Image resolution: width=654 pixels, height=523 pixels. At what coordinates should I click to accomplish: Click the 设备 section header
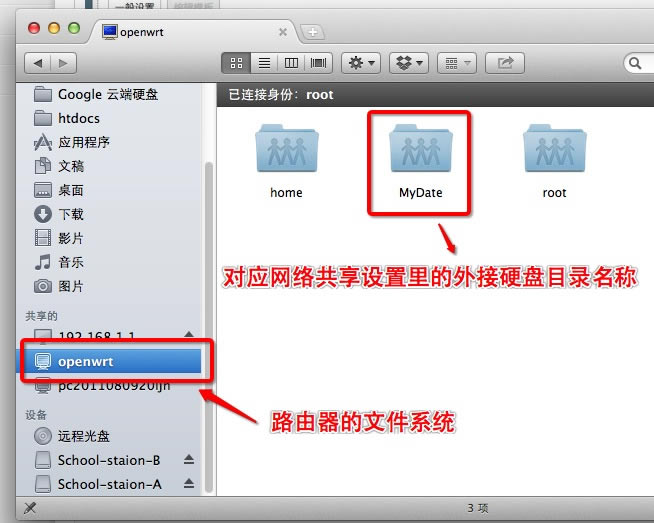coord(35,415)
